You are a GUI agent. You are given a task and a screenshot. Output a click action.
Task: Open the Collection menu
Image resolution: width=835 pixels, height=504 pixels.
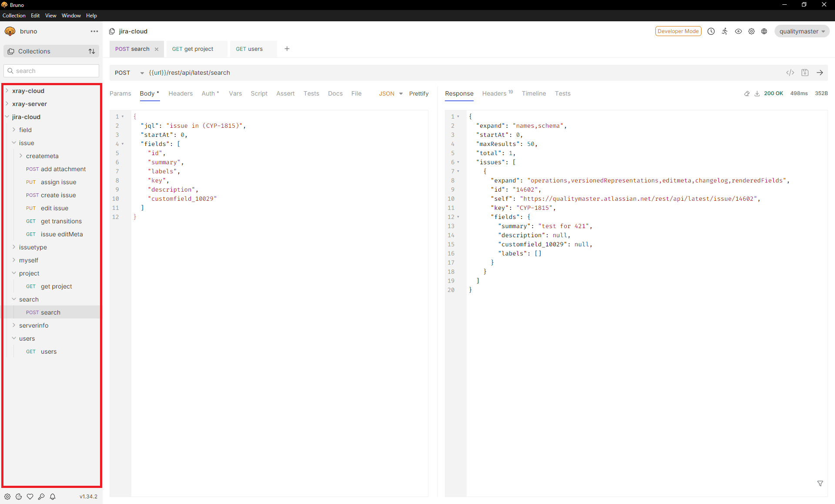14,15
